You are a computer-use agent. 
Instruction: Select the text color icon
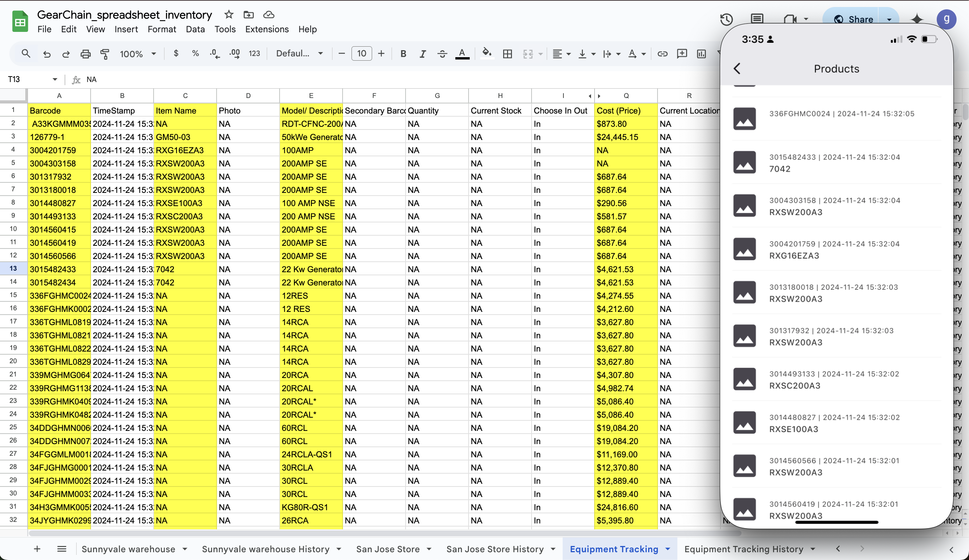click(x=463, y=52)
